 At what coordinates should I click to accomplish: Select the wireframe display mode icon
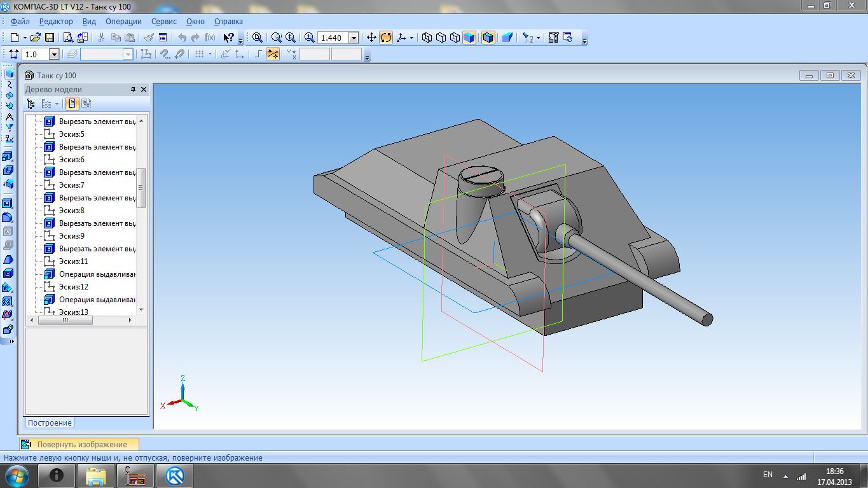427,38
